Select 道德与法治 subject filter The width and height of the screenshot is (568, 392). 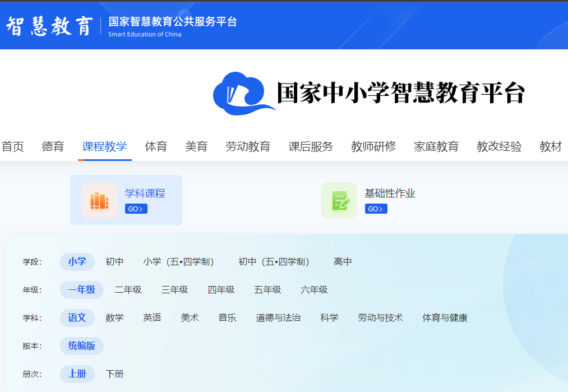pyautogui.click(x=278, y=318)
